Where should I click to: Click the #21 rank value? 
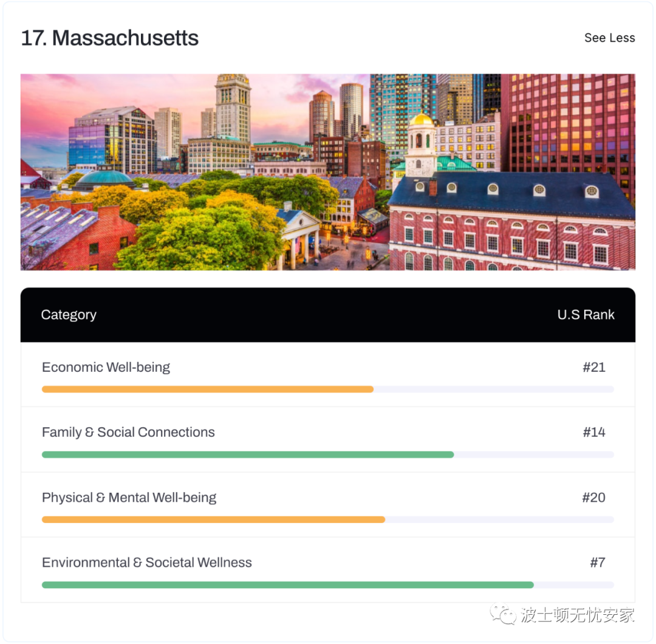(x=593, y=368)
